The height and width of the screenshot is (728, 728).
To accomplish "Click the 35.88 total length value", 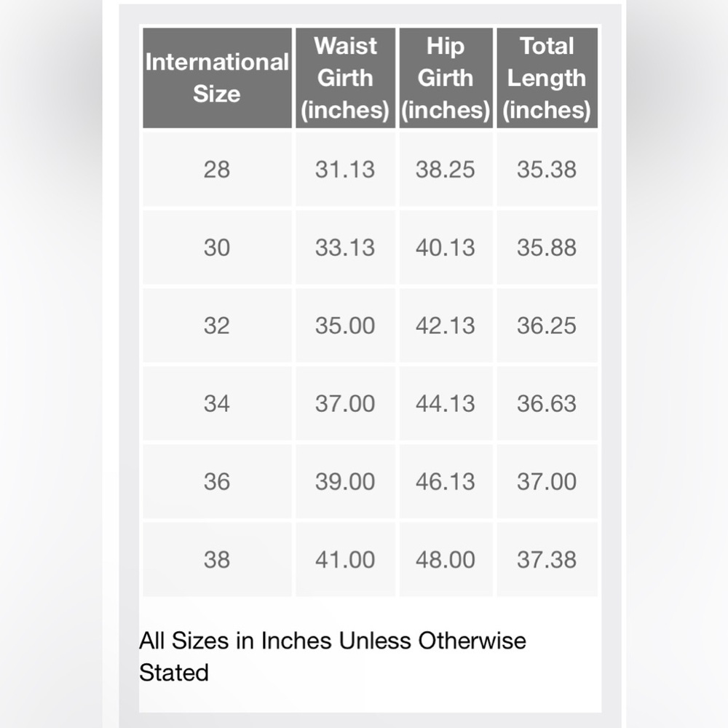I will [x=547, y=248].
